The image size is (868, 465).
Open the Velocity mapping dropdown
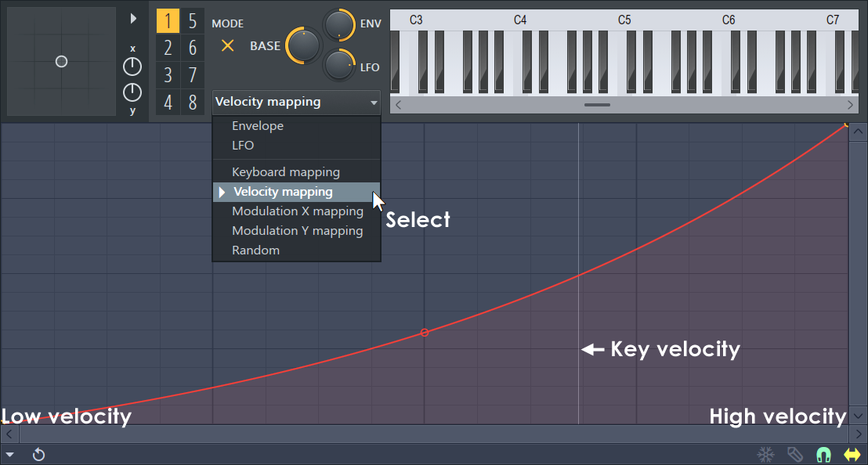296,103
